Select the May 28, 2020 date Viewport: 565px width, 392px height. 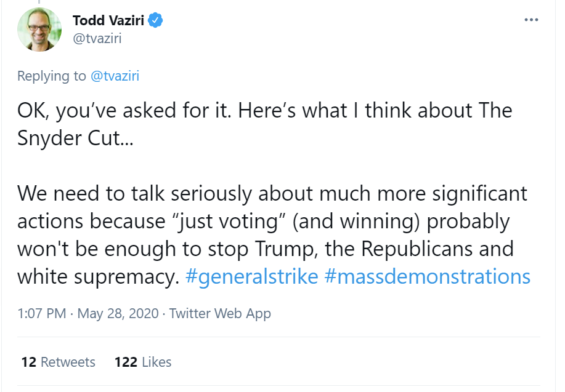point(117,313)
